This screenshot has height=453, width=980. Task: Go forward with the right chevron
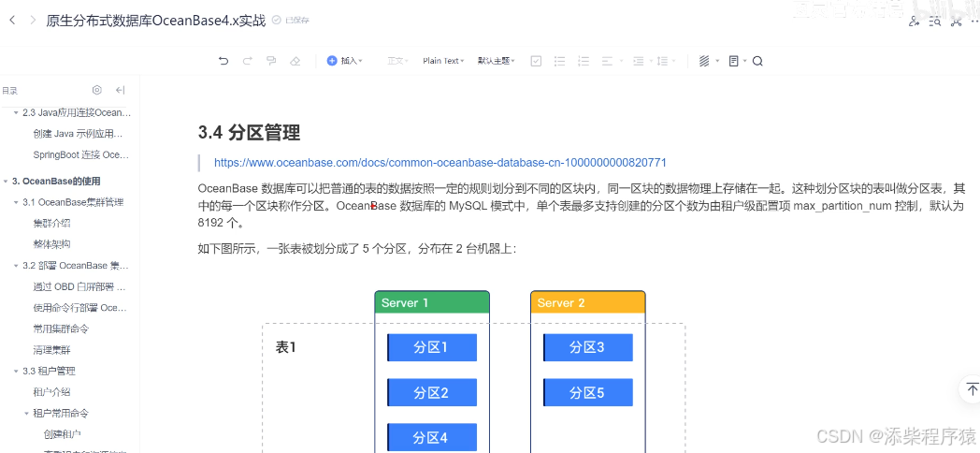(33, 21)
